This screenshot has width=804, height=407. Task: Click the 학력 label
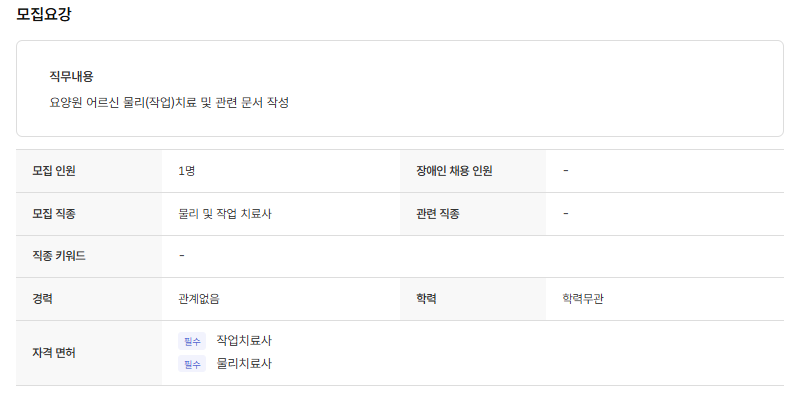pyautogui.click(x=427, y=298)
